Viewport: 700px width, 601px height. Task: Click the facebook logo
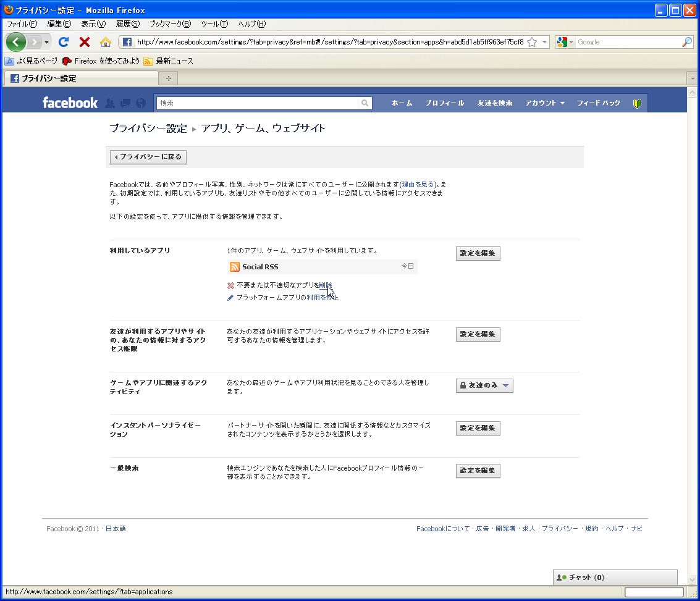click(70, 103)
